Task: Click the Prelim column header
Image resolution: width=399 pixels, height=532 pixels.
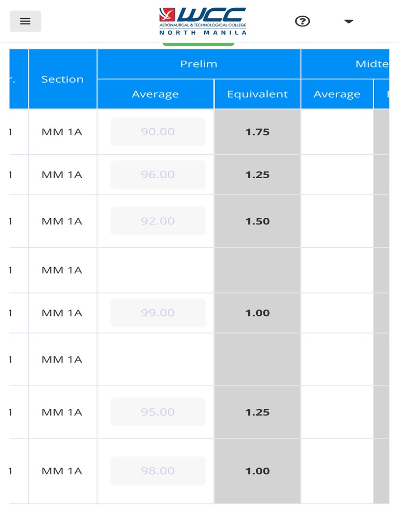Action: pos(198,64)
